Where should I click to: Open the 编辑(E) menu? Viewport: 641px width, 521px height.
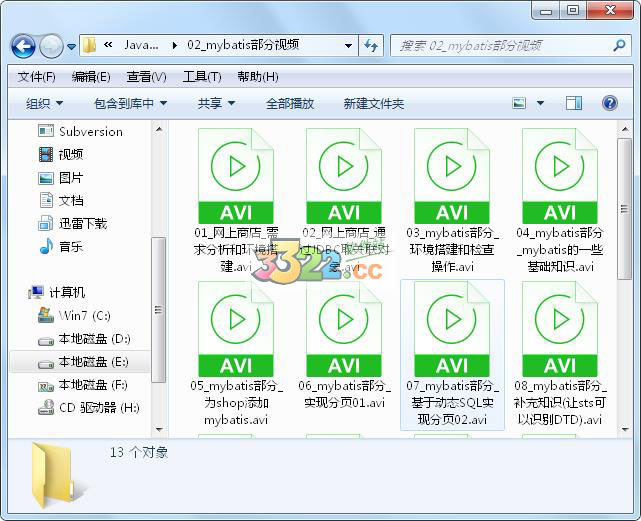tap(91, 76)
